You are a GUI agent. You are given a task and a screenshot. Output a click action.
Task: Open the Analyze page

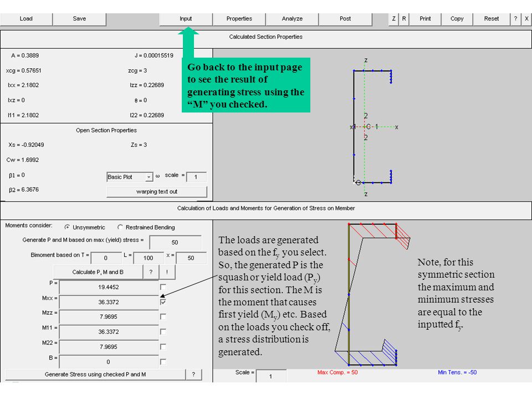coord(292,19)
